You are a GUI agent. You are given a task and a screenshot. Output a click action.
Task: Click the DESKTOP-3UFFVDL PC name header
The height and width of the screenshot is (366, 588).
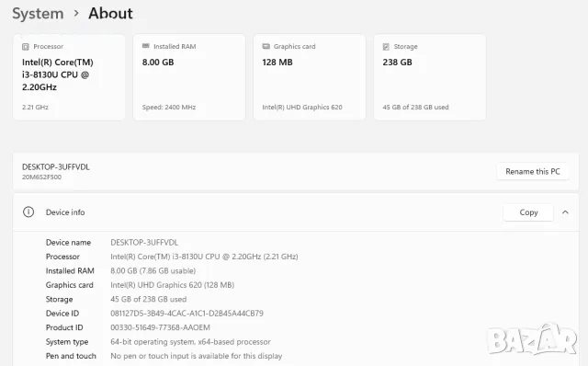tap(55, 167)
